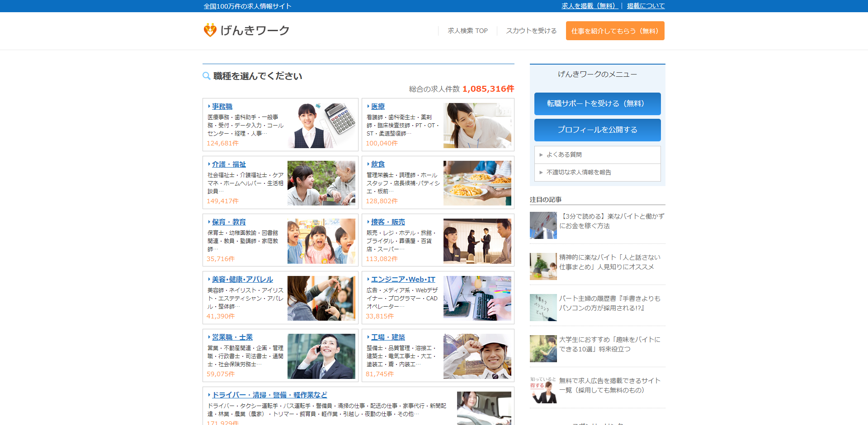The width and height of the screenshot is (868, 425).
Task: Open the 求人を掲載（無料） link
Action: click(588, 6)
